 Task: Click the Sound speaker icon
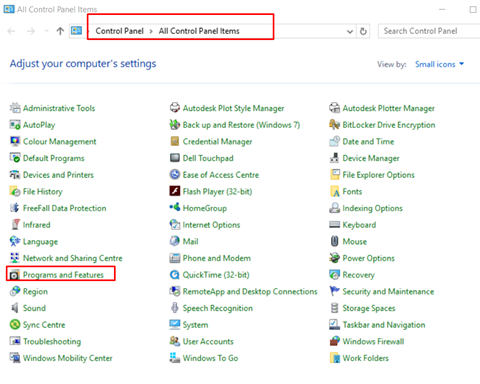pyautogui.click(x=15, y=308)
